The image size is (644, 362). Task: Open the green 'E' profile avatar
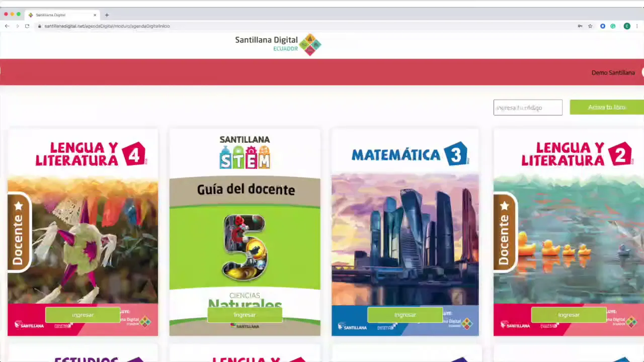click(x=627, y=26)
